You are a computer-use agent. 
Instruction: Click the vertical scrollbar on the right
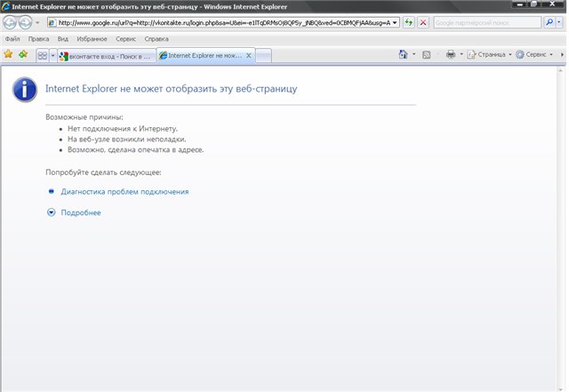pyautogui.click(x=561, y=228)
